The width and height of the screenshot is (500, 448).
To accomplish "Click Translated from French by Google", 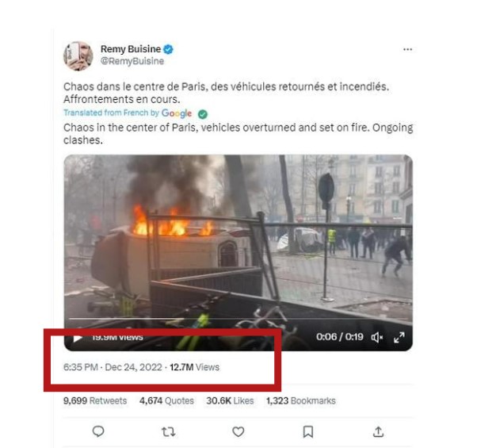I will 128,113.
